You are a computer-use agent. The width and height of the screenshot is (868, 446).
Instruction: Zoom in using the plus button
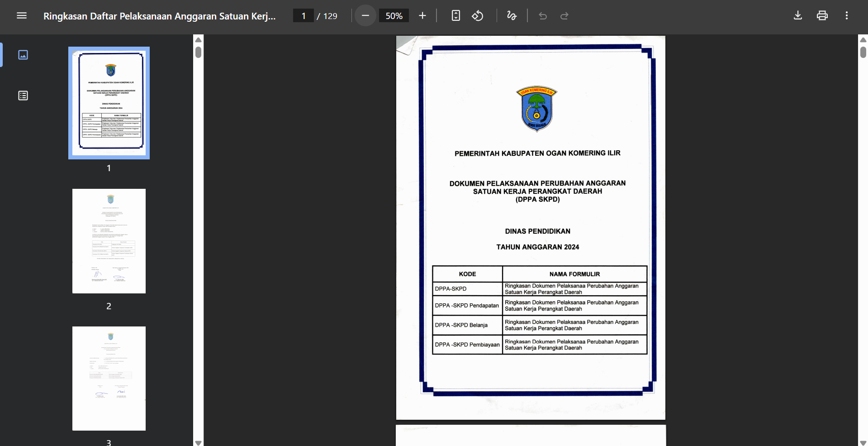pos(422,16)
